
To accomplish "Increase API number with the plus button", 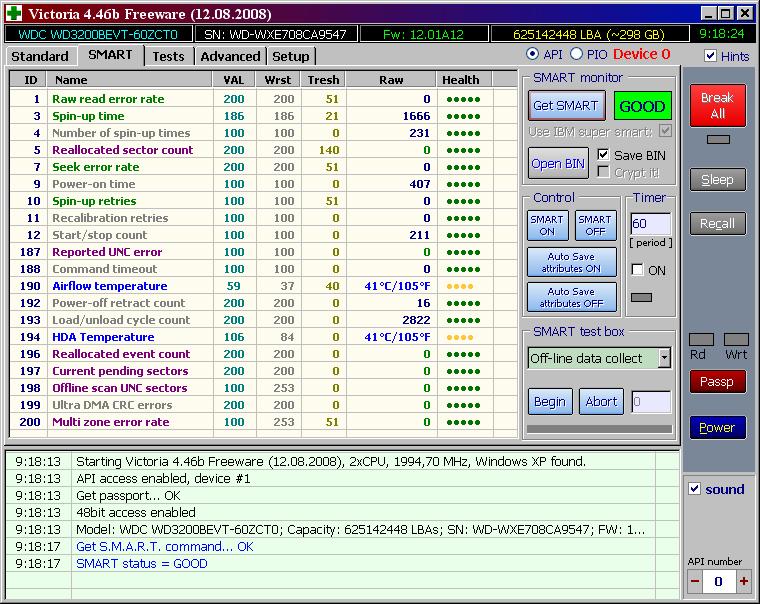I will pos(743,581).
